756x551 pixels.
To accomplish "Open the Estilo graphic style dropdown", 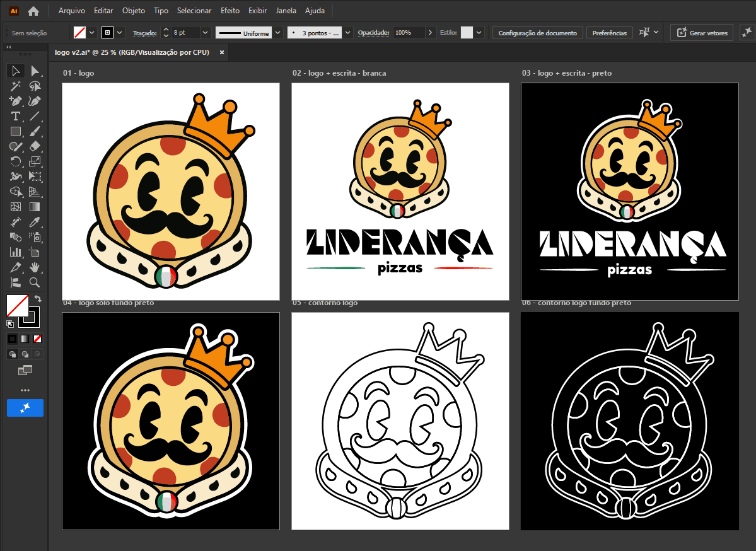I will pyautogui.click(x=479, y=33).
